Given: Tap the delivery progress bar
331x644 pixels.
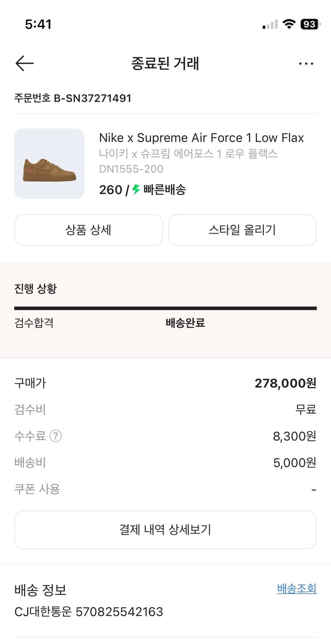Looking at the screenshot, I should [x=165, y=308].
